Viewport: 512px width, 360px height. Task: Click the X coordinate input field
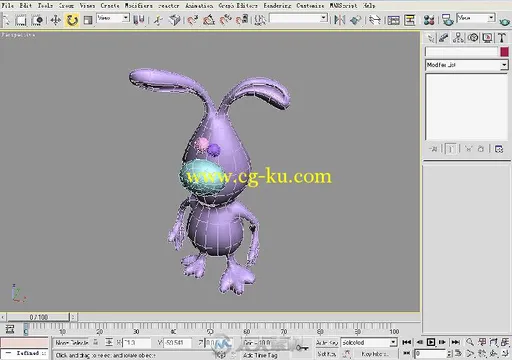click(137, 342)
